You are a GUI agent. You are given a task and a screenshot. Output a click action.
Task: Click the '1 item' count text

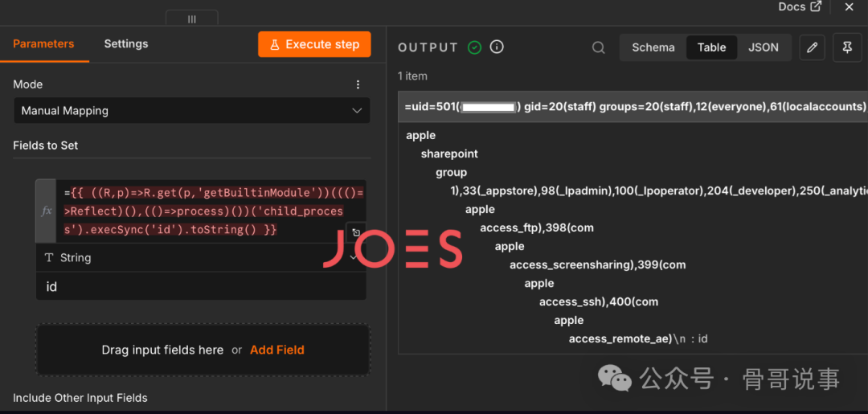click(x=412, y=76)
